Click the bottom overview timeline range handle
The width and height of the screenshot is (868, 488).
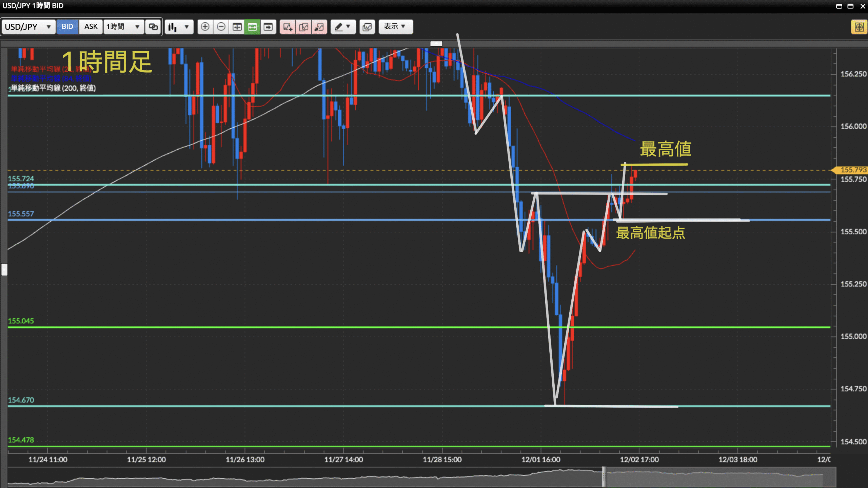point(604,477)
